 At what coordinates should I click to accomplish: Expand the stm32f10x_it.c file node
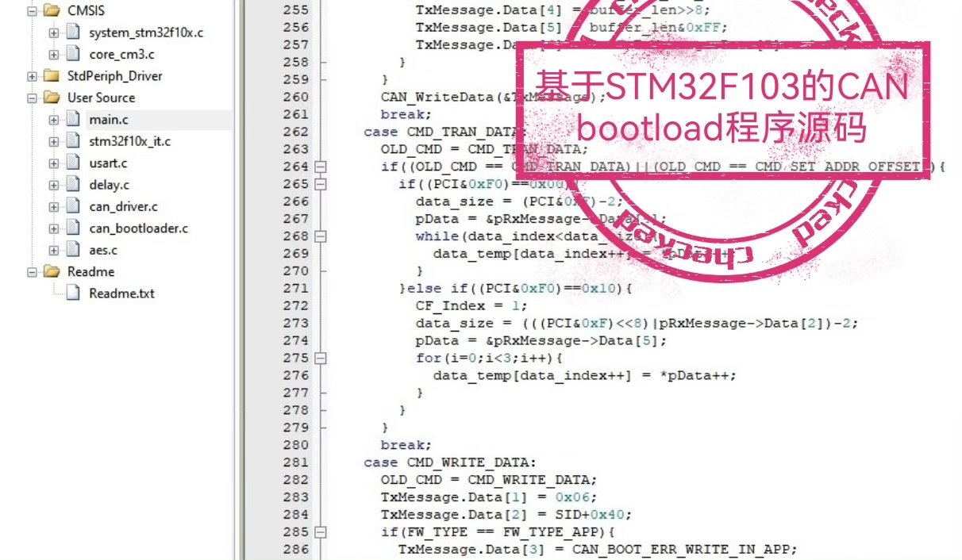click(54, 141)
